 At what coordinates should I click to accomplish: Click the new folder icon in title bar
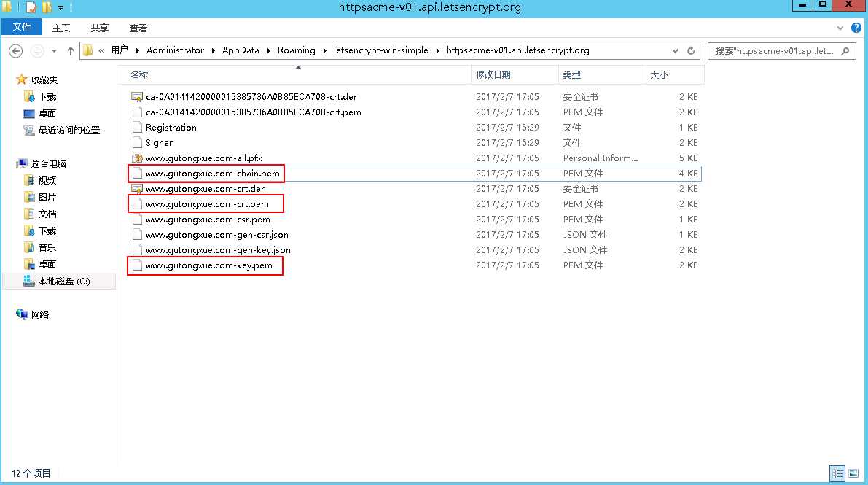(47, 7)
